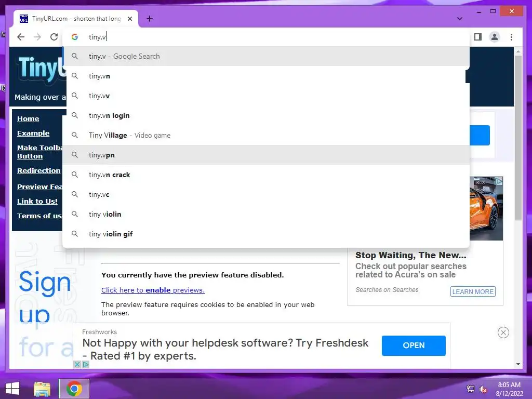Click the muted volume tray icon
The image size is (532, 399).
(x=483, y=389)
